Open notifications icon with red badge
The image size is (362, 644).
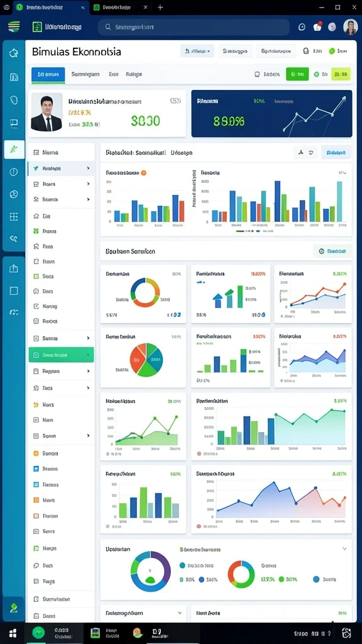[317, 26]
